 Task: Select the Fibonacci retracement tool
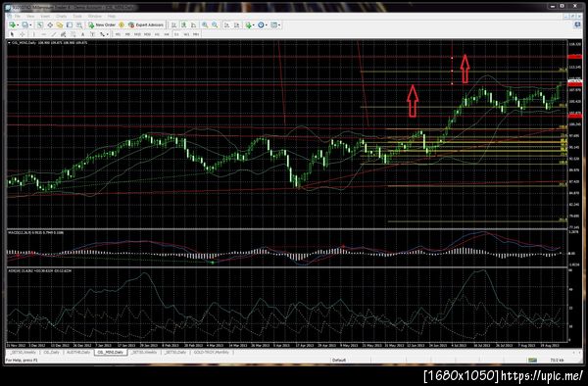pos(73,34)
